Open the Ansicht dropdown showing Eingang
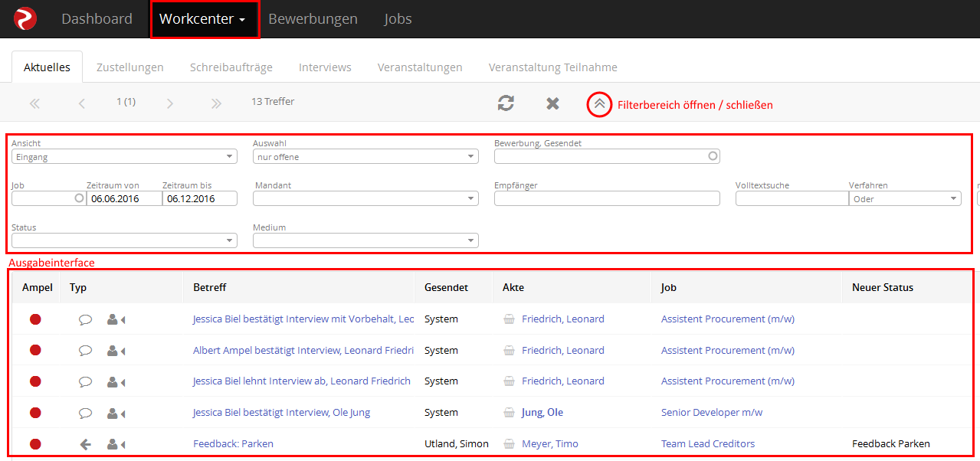The image size is (980, 461). (x=124, y=156)
